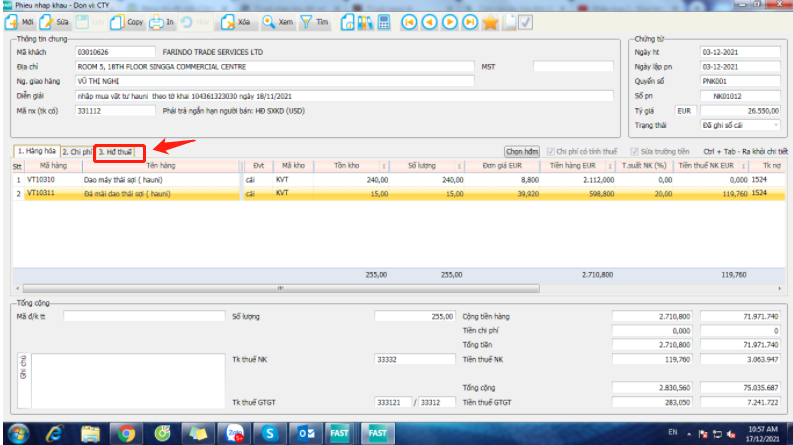Screen dimensions: 793x445
Task: Click the Xóa (Delete) toolbar icon
Action: coord(230,20)
